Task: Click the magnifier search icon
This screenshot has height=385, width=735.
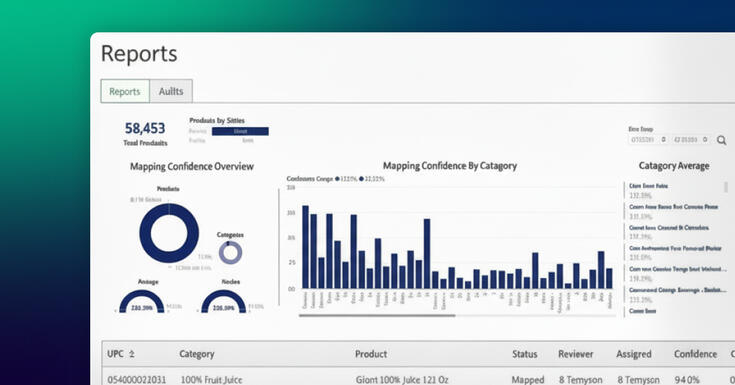Action: point(721,140)
